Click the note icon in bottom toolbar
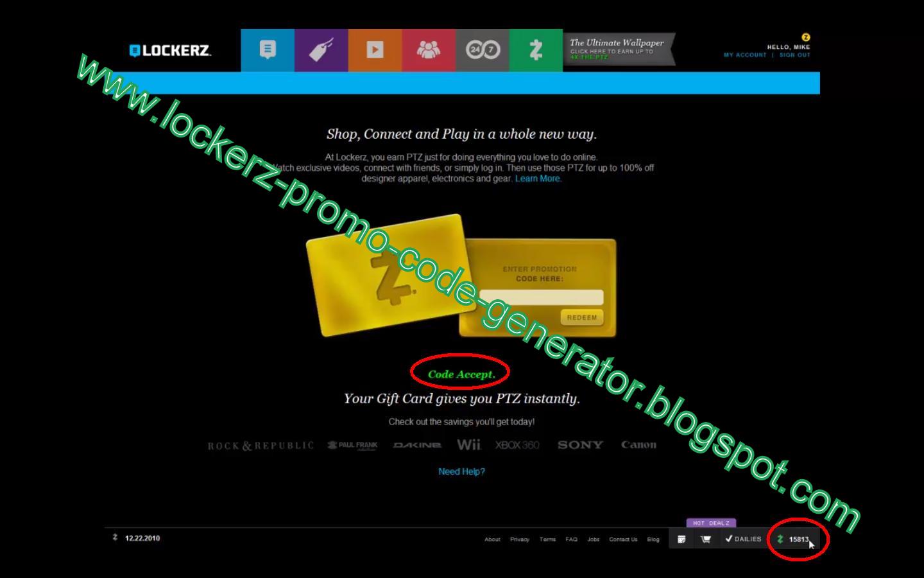The height and width of the screenshot is (578, 924). point(681,539)
